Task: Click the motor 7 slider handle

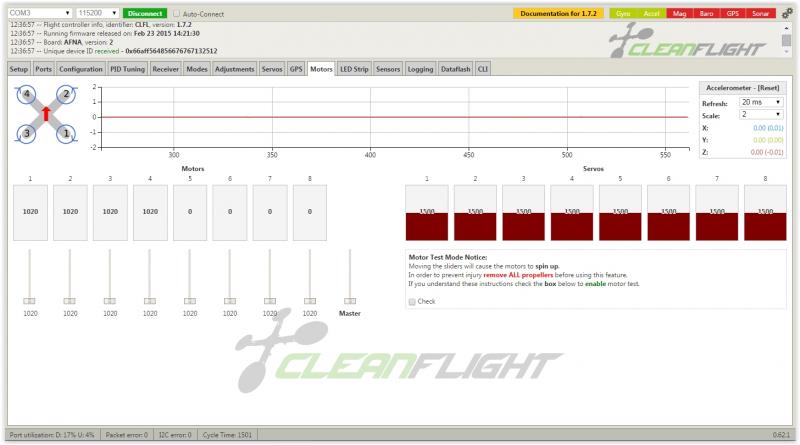Action: (x=270, y=301)
